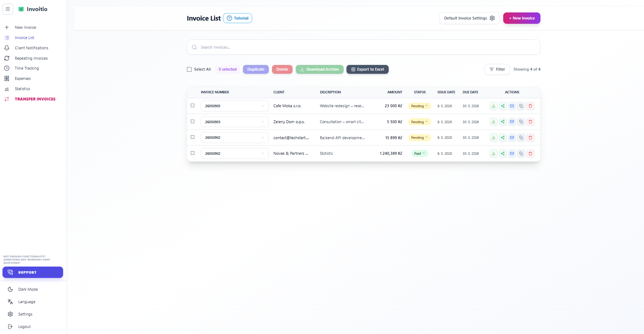The width and height of the screenshot is (644, 334).
Task: Open Time Tracking in sidebar
Action: pos(27,68)
